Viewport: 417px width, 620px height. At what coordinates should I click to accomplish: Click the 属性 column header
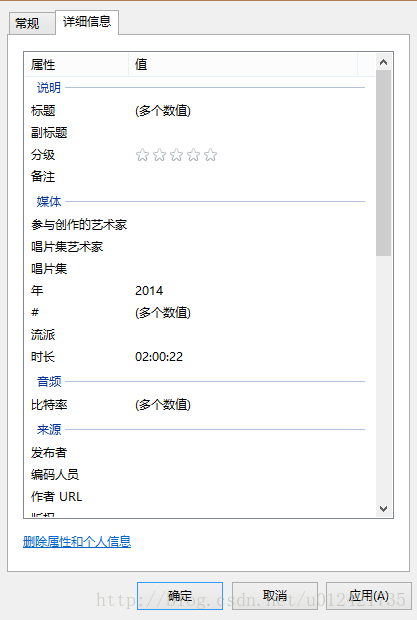[77, 64]
